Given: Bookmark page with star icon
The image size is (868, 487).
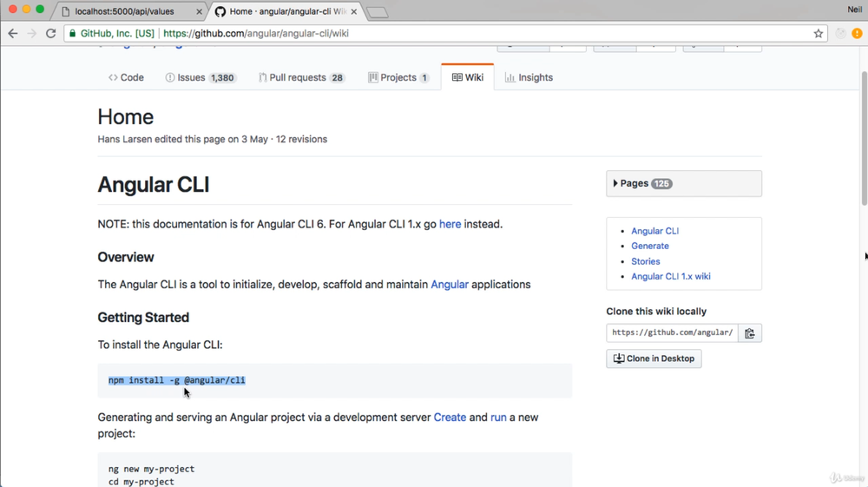Looking at the screenshot, I should [x=819, y=33].
